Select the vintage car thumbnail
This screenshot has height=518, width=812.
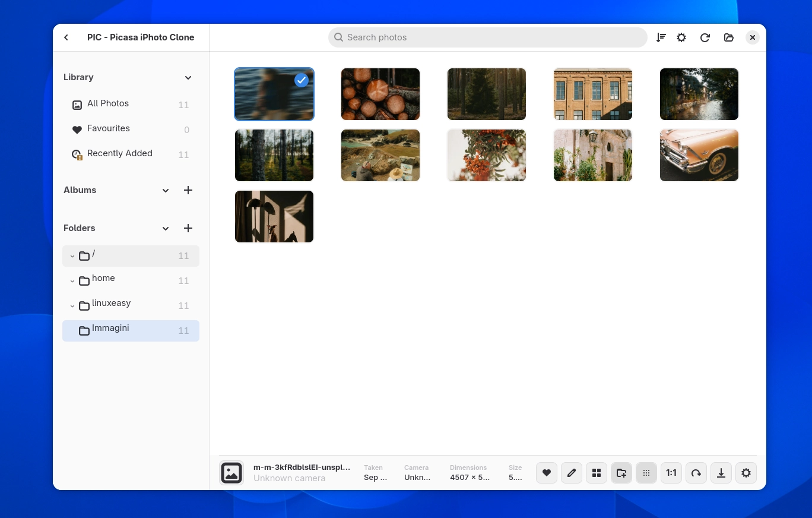pyautogui.click(x=699, y=155)
